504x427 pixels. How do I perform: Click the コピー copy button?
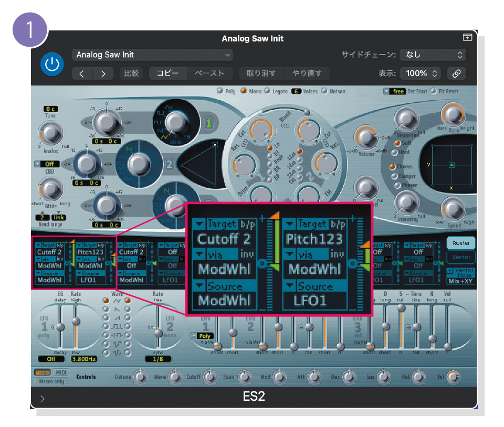point(168,73)
